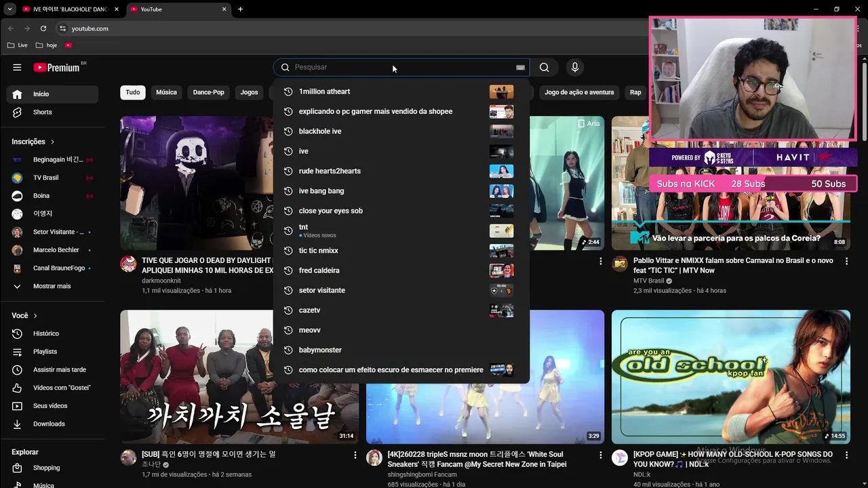
Task: Open darkmoonknit channel avatar
Action: (x=128, y=264)
